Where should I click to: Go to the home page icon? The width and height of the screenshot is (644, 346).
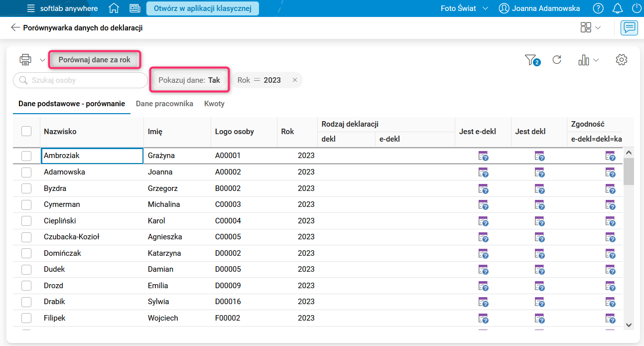(114, 8)
